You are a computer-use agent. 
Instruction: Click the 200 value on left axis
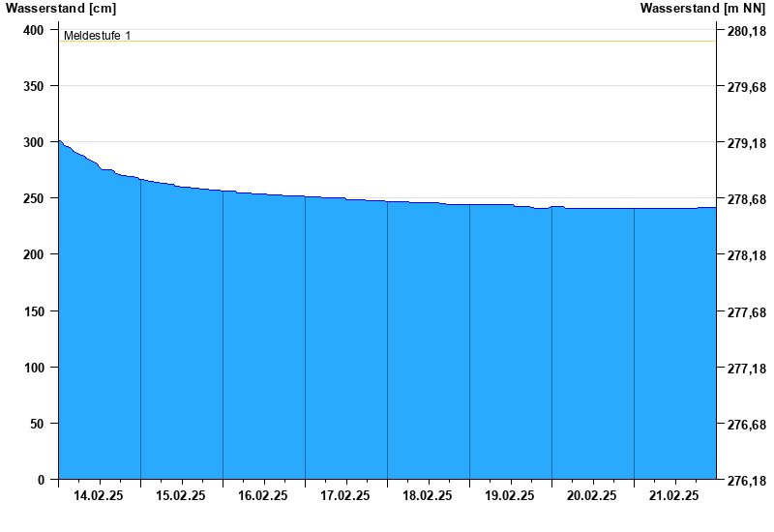[34, 254]
